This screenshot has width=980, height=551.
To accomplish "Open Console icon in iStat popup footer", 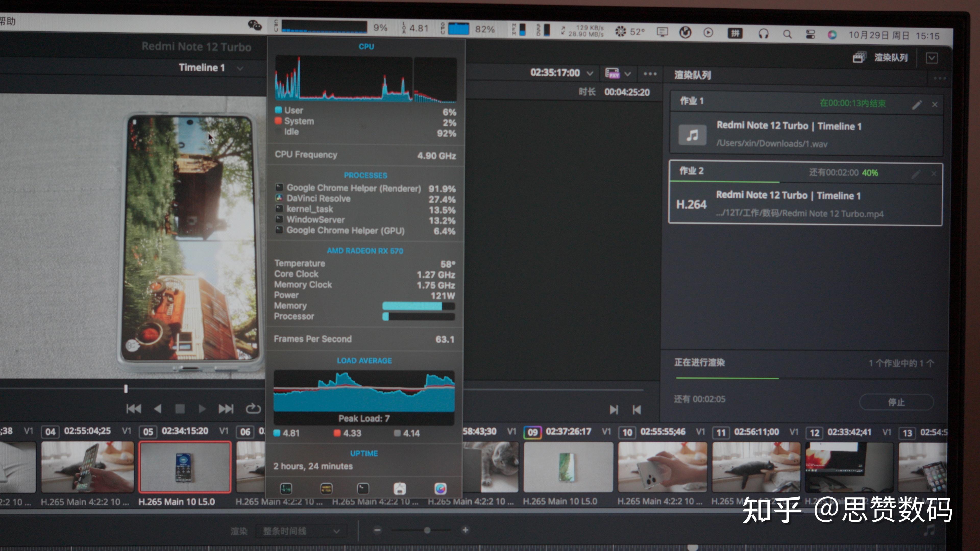I will pyautogui.click(x=326, y=488).
